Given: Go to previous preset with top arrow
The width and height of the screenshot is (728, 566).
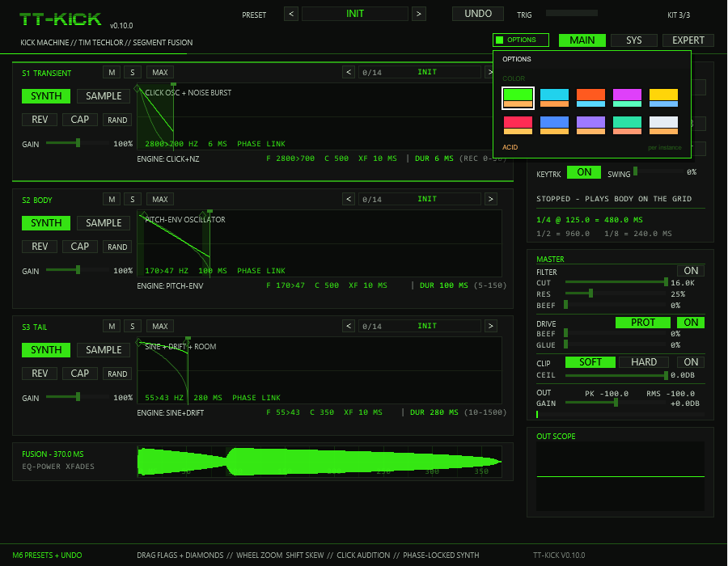Looking at the screenshot, I should (291, 14).
